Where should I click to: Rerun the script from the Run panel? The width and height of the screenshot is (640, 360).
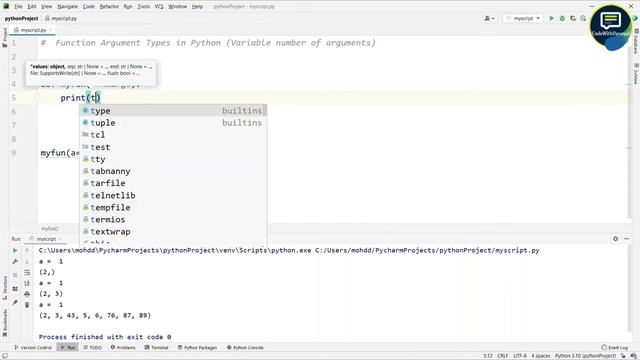pyautogui.click(x=15, y=250)
